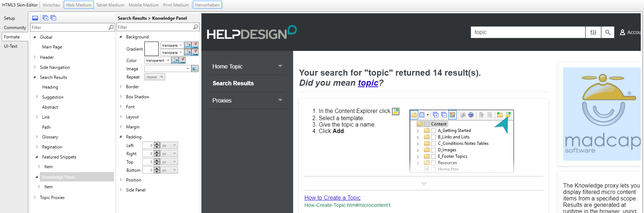Click the magnifier search button in the preview header

click(x=608, y=32)
